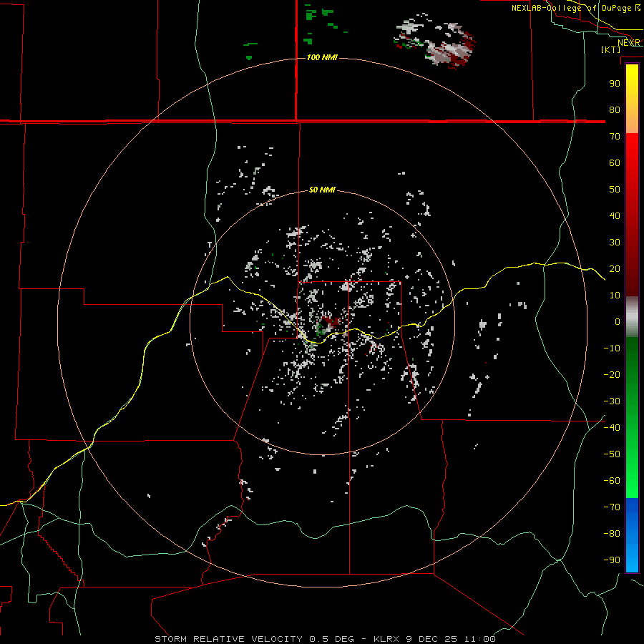Click the 11:00 time stamp
This screenshot has height=644, width=644.
[x=480, y=639]
